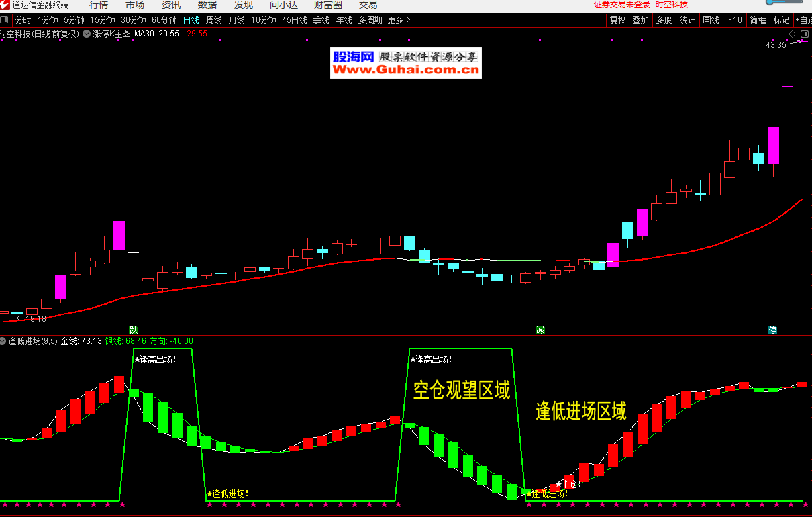Click the 证券交易未登录 login link
This screenshot has width=812, height=517.
(x=621, y=5)
